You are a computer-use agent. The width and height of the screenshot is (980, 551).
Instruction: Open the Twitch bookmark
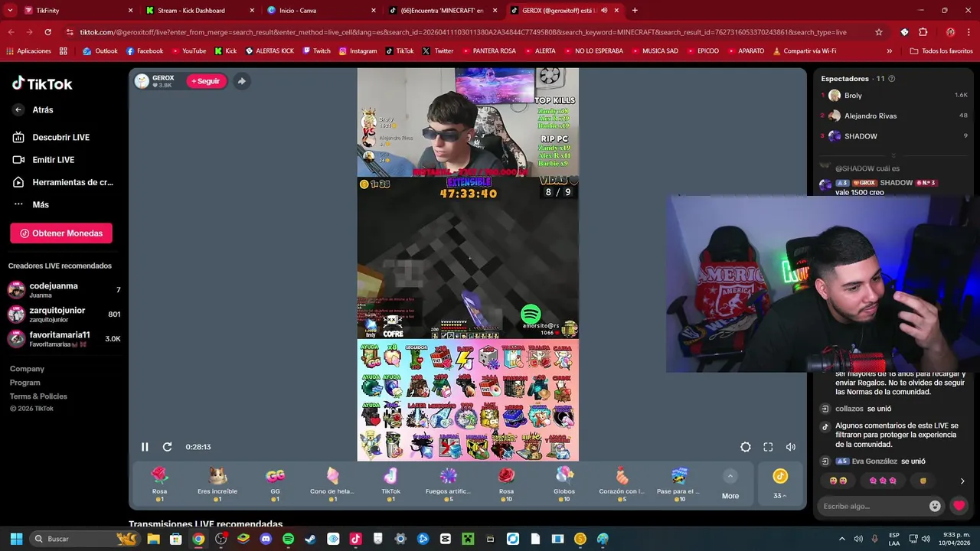[x=317, y=51]
